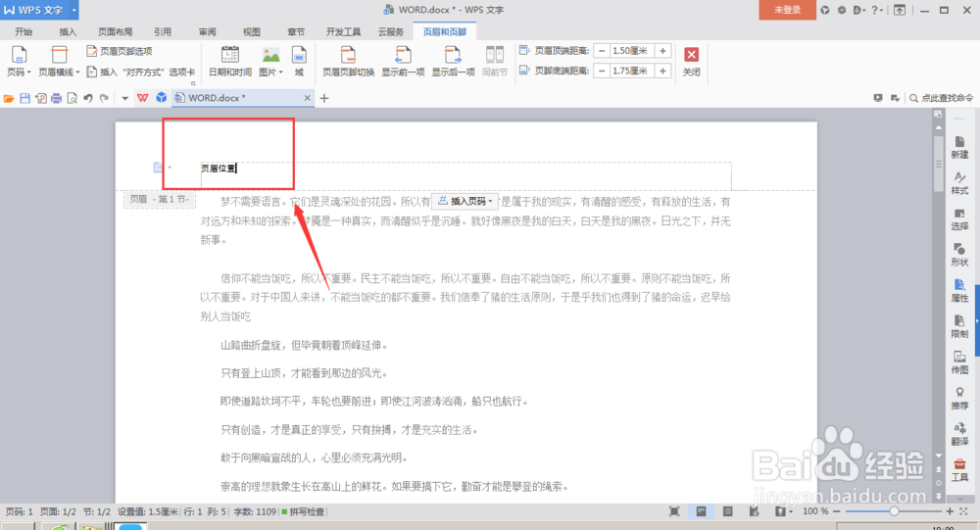Open the help question mark dropdown

tap(877, 10)
